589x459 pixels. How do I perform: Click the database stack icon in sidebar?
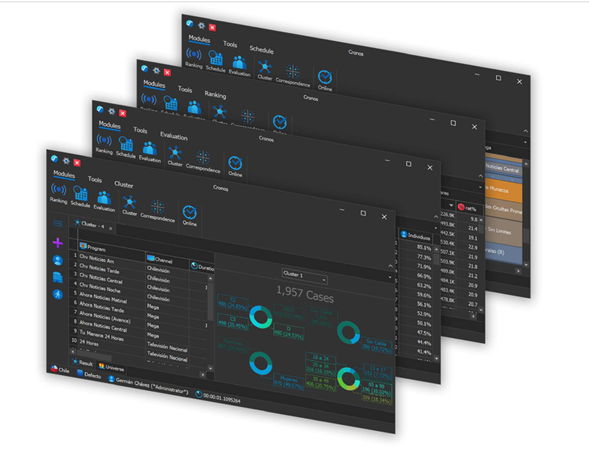click(x=58, y=277)
